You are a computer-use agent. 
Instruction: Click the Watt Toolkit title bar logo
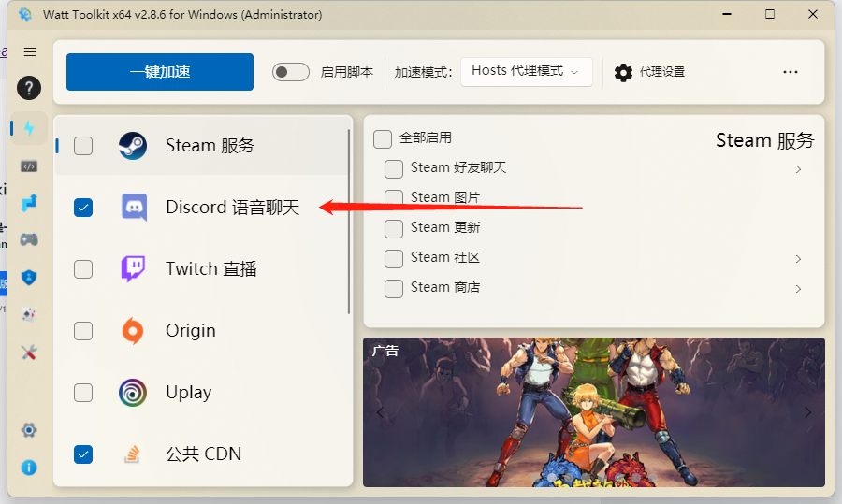[24, 14]
